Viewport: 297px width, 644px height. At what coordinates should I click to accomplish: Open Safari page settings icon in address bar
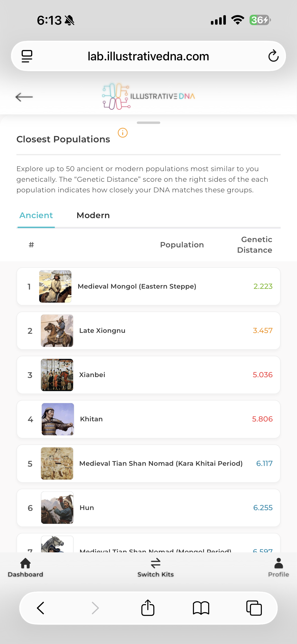27,56
